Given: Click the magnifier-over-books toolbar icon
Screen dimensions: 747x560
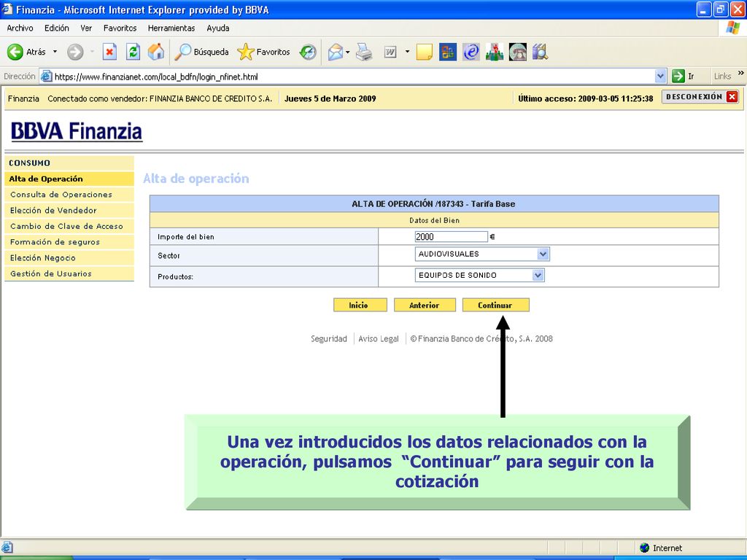Looking at the screenshot, I should pos(541,52).
